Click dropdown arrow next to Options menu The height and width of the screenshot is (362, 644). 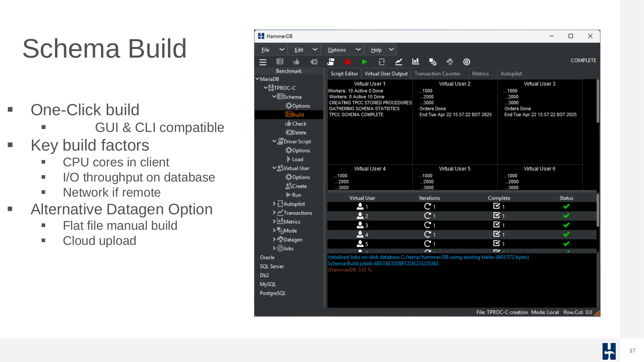coord(358,50)
